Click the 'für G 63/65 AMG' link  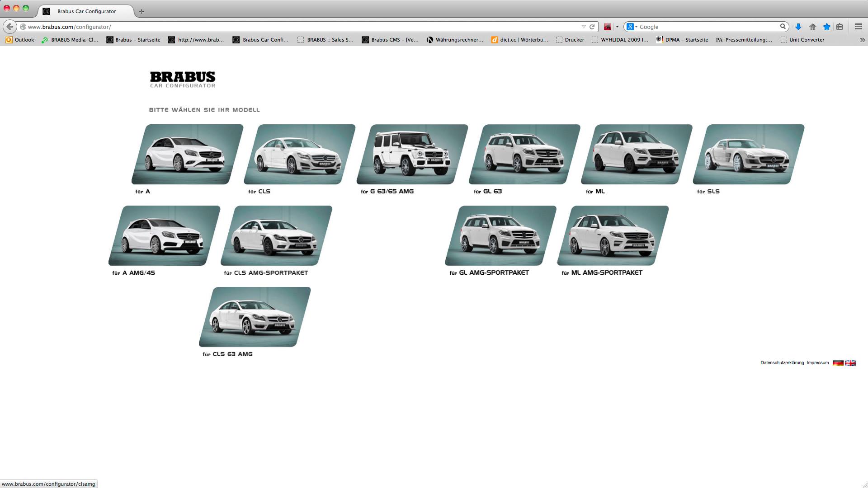pyautogui.click(x=387, y=192)
